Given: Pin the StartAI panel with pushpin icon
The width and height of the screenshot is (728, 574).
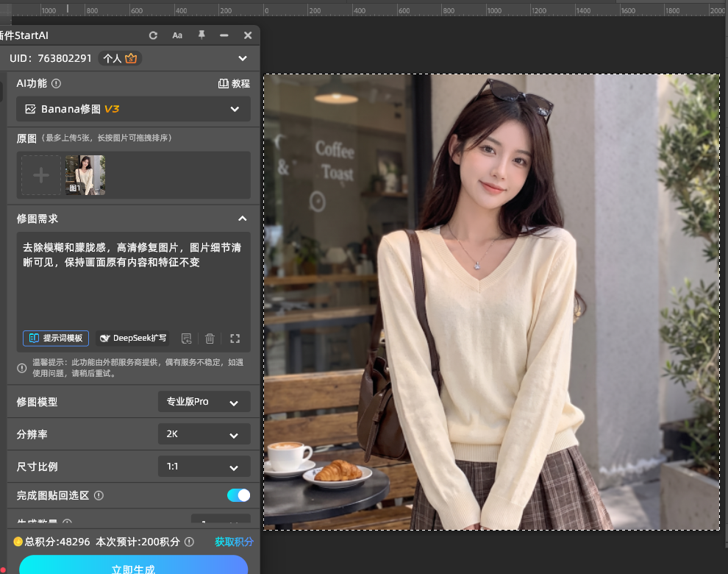Looking at the screenshot, I should 201,35.
